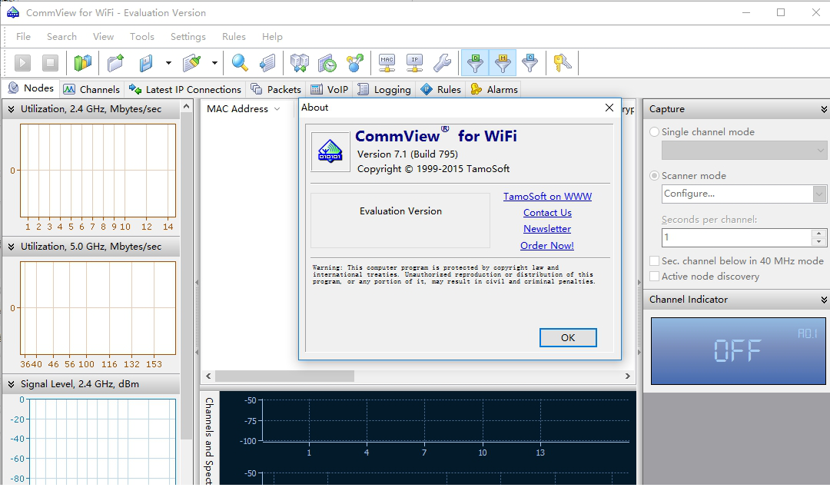Increase seconds per channel with up arrow
Screen dimensions: 830x504
[819, 234]
